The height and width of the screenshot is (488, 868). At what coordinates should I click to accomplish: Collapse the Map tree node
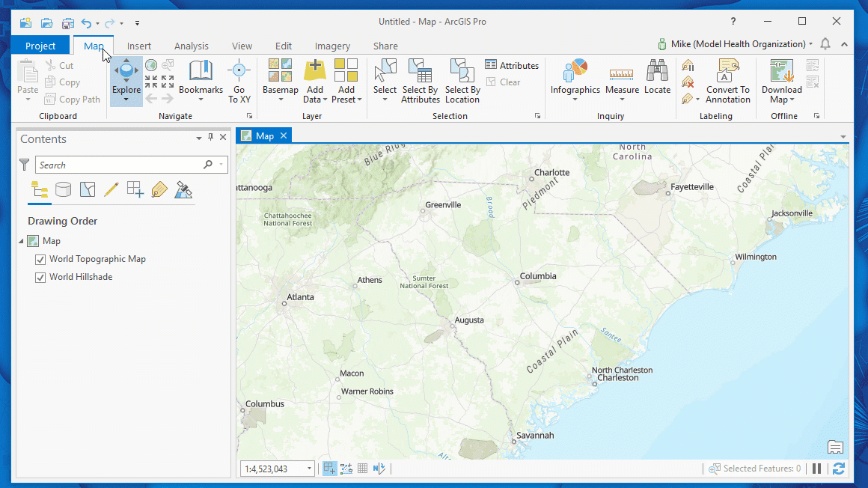coord(21,241)
